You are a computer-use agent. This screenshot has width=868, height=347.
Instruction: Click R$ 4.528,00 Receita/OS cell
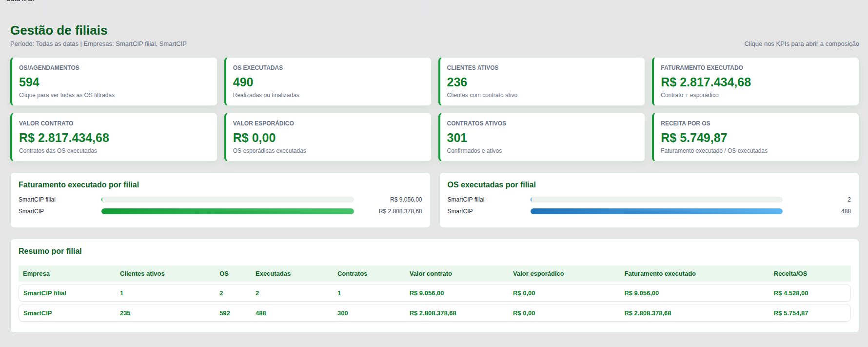(x=790, y=293)
